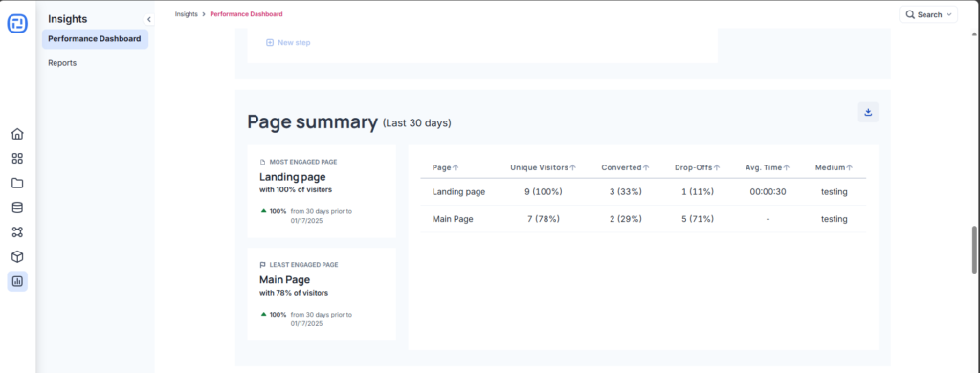Viewport: 980px width, 373px height.
Task: Click the (Last 30 days) label
Action: click(x=417, y=123)
